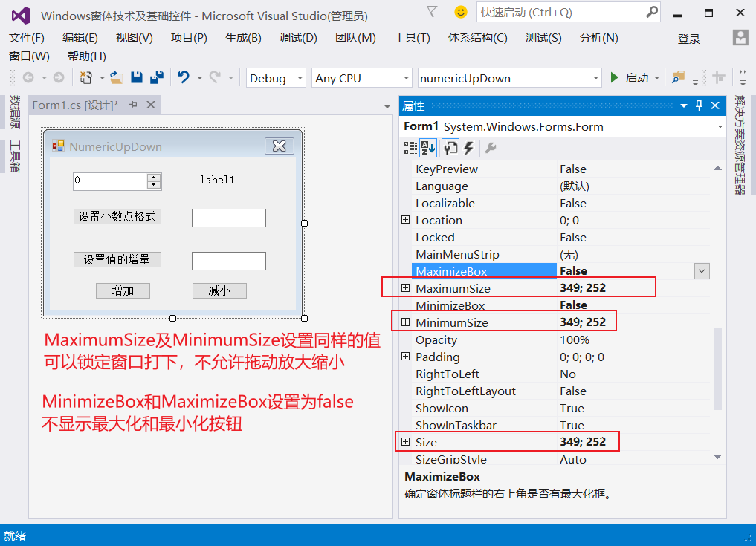Click the text box beside 设置小数点格式
The height and width of the screenshot is (546, 756).
pyautogui.click(x=228, y=218)
